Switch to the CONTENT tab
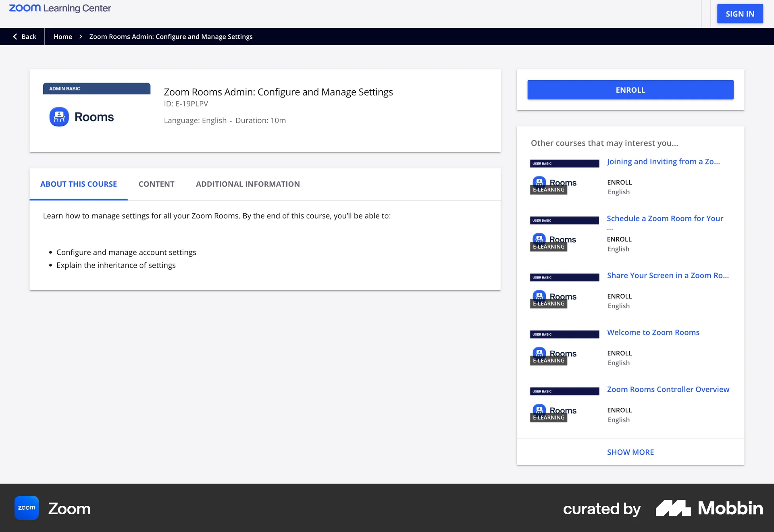The width and height of the screenshot is (774, 532). pyautogui.click(x=156, y=184)
